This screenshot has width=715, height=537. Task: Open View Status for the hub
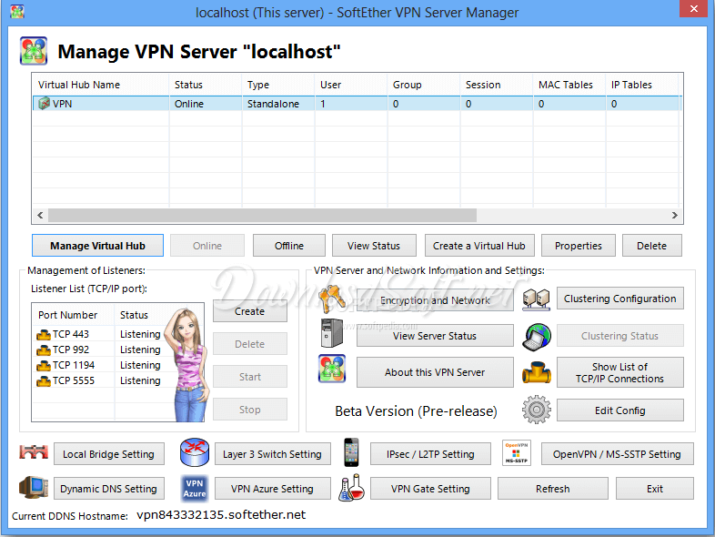pos(374,246)
